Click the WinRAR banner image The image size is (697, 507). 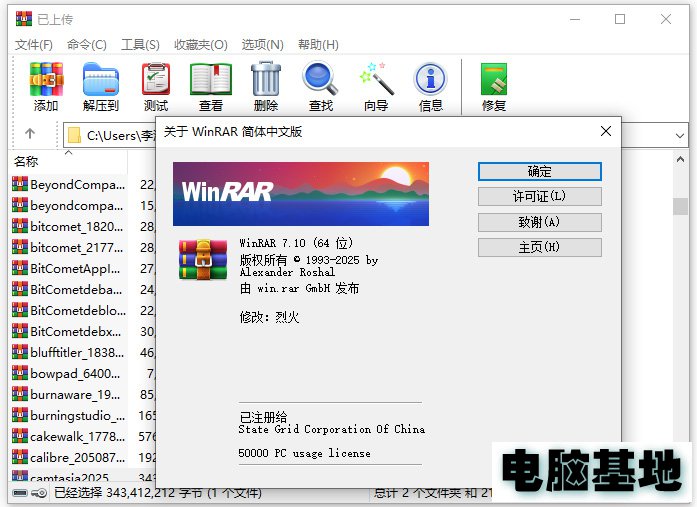(x=301, y=194)
